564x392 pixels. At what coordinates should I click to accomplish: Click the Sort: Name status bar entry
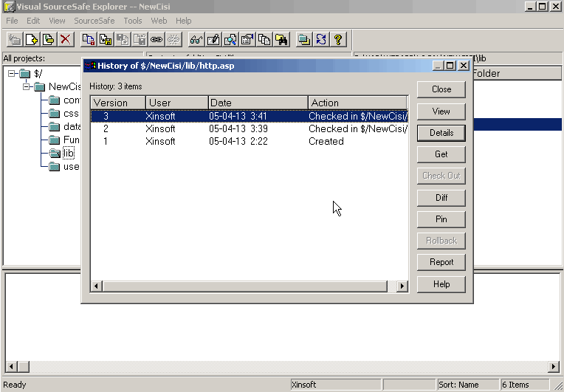467,385
